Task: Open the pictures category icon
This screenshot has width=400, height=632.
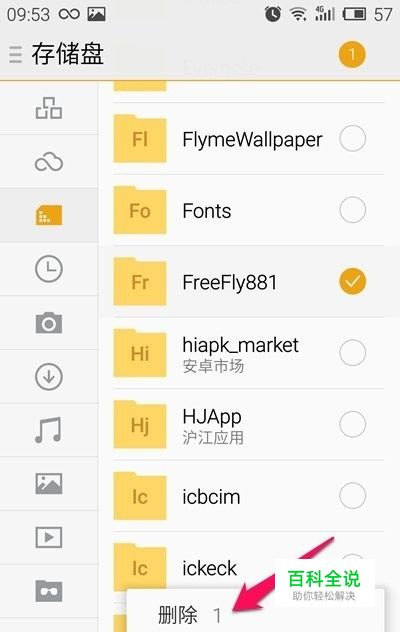Action: 49,484
